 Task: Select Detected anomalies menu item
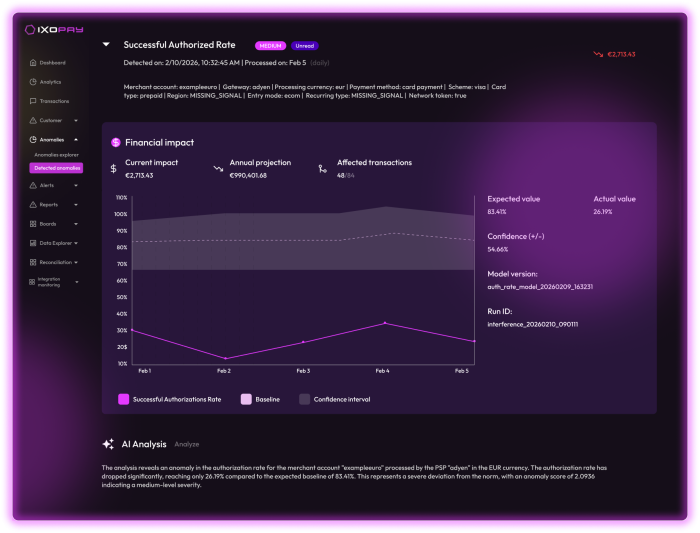tap(57, 168)
